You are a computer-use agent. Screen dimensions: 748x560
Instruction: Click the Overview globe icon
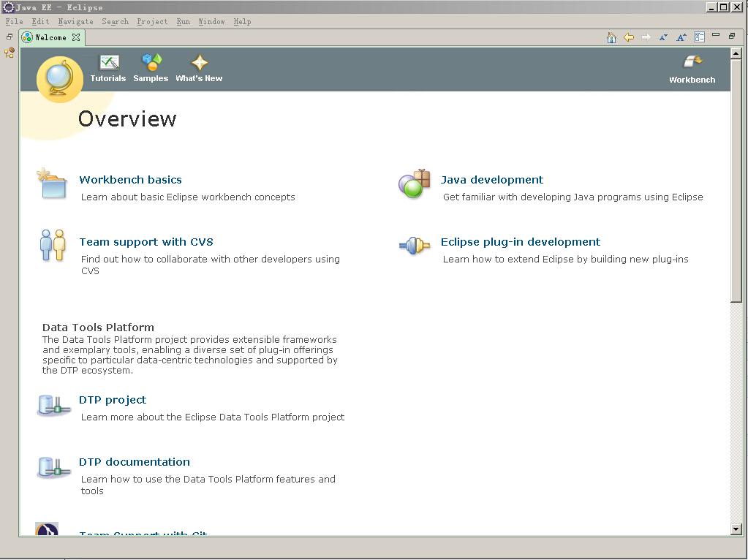tap(58, 78)
